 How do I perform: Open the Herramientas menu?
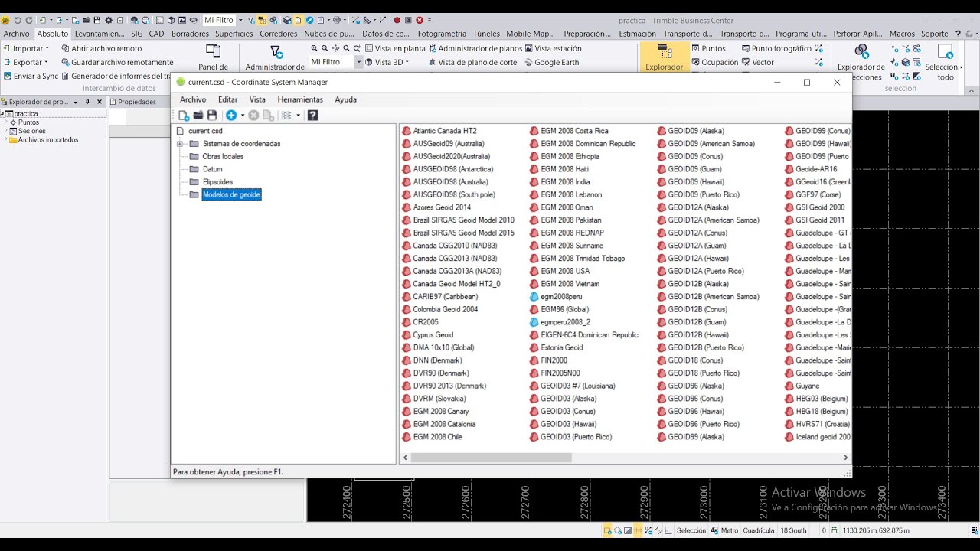point(300,99)
